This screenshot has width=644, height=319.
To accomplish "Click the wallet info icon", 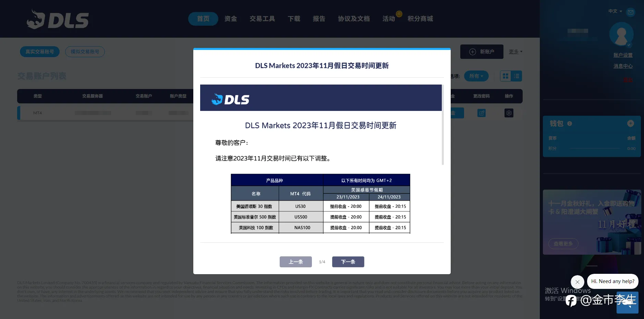I will 570,124.
